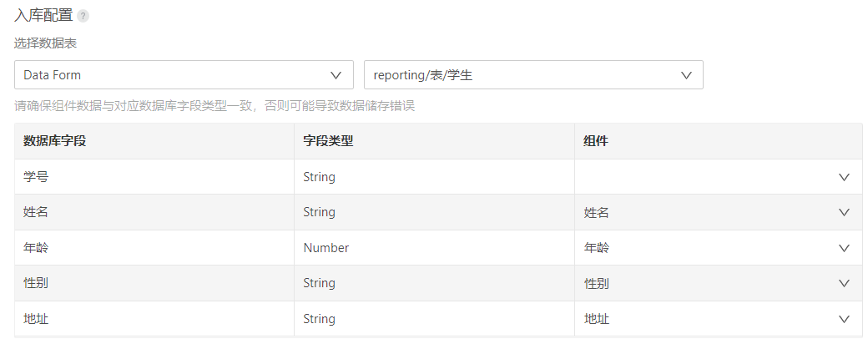This screenshot has height=344, width=868.
Task: Click the Data Form dropdown chevron
Action: (336, 75)
